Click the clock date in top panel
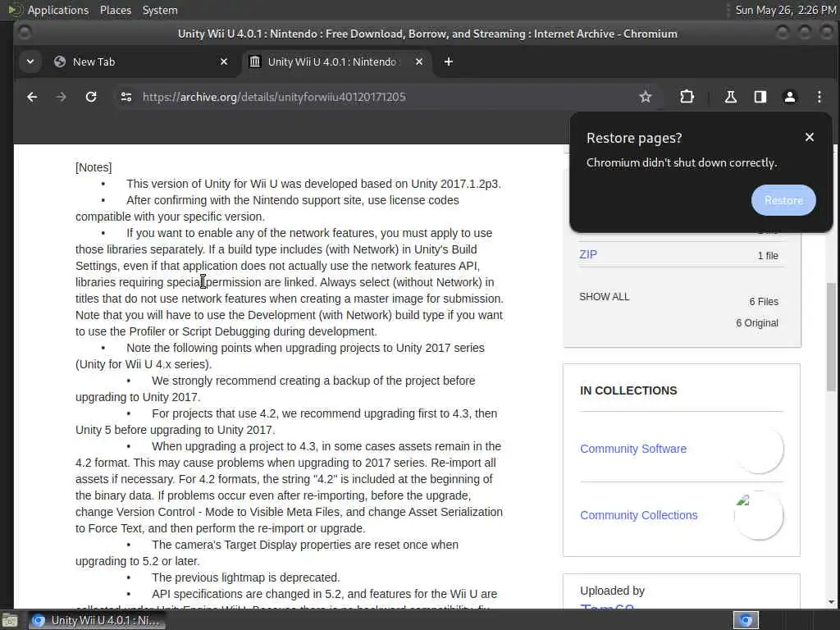This screenshot has height=630, width=840. point(785,10)
